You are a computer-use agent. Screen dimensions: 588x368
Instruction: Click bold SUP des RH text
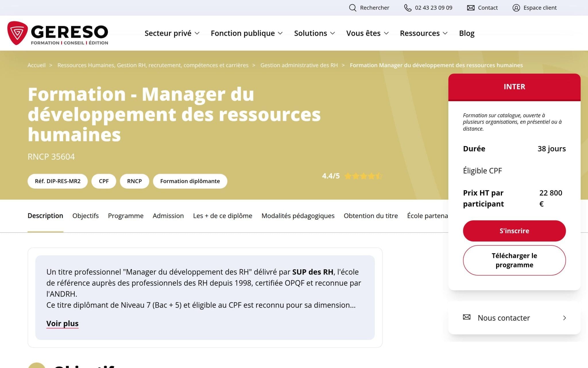pyautogui.click(x=313, y=272)
